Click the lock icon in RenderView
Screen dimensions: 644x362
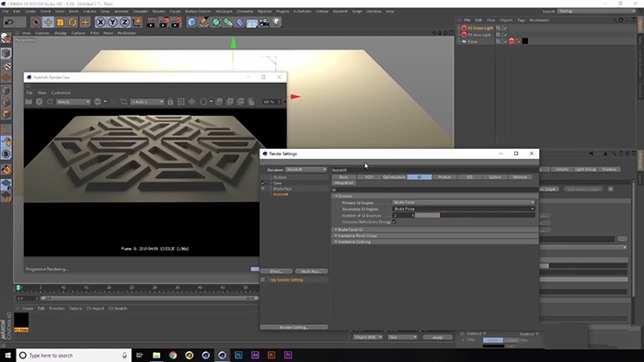coord(170,101)
